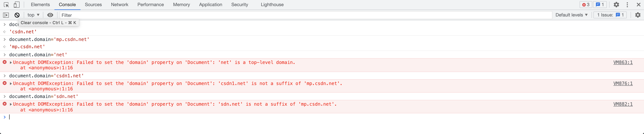Activate the inspect element picker icon
Image resolution: width=644 pixels, height=134 pixels.
click(x=6, y=5)
